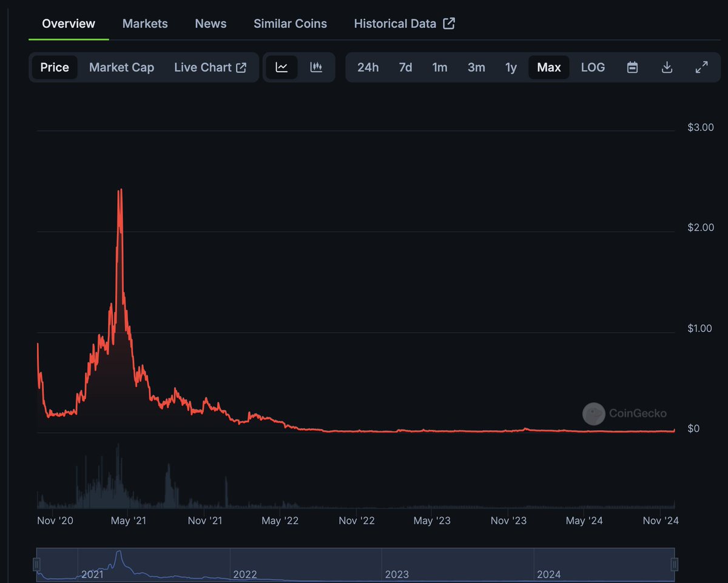The image size is (728, 583).
Task: Click the 2022 label in the navigator
Action: 245,574
